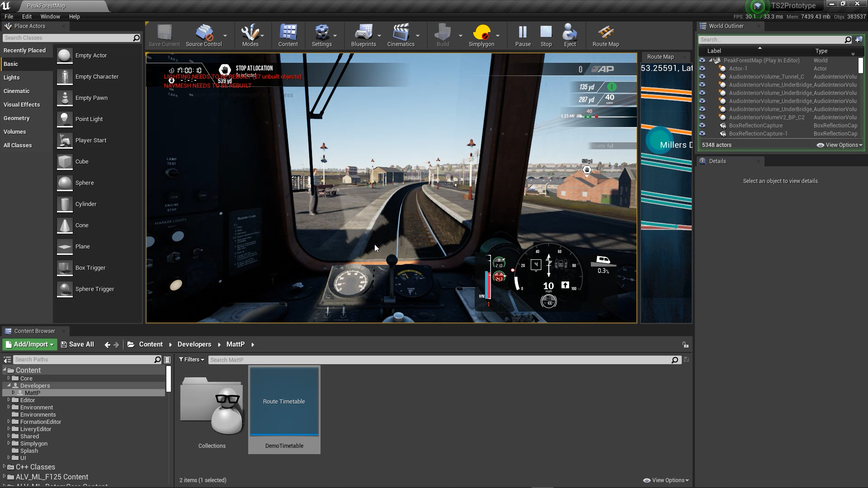This screenshot has height=488, width=868.
Task: Stop the running simulation
Action: [546, 36]
